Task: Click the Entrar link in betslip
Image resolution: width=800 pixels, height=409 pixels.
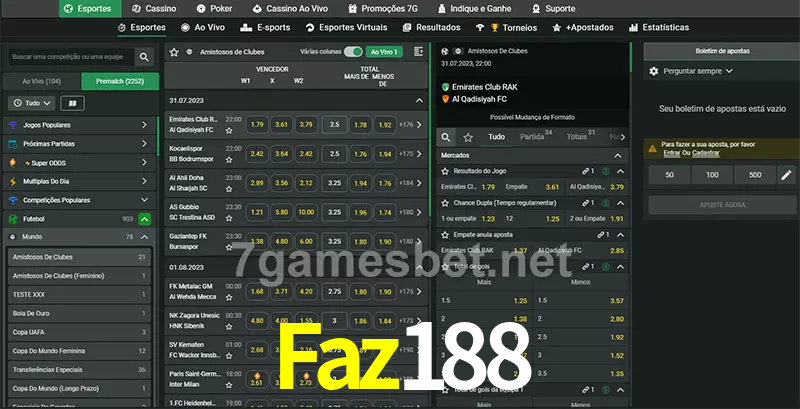Action: [x=671, y=153]
